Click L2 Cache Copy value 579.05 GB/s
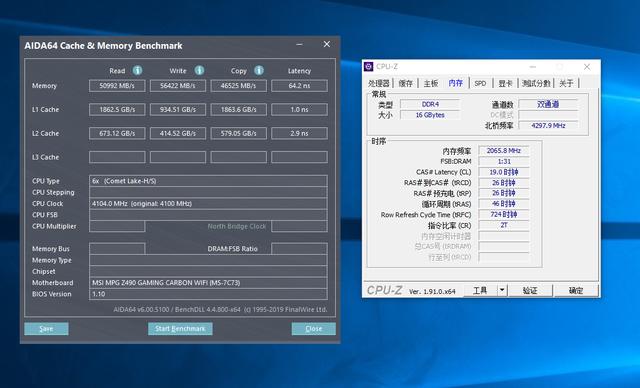The image size is (640, 388). 238,133
